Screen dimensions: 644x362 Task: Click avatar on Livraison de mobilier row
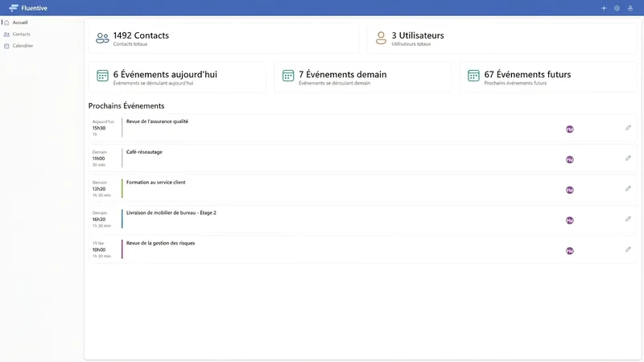tap(570, 220)
